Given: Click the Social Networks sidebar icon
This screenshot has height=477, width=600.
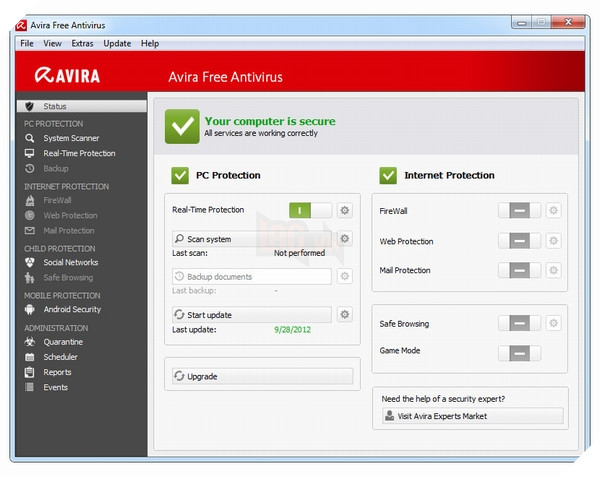Looking at the screenshot, I should (x=30, y=263).
